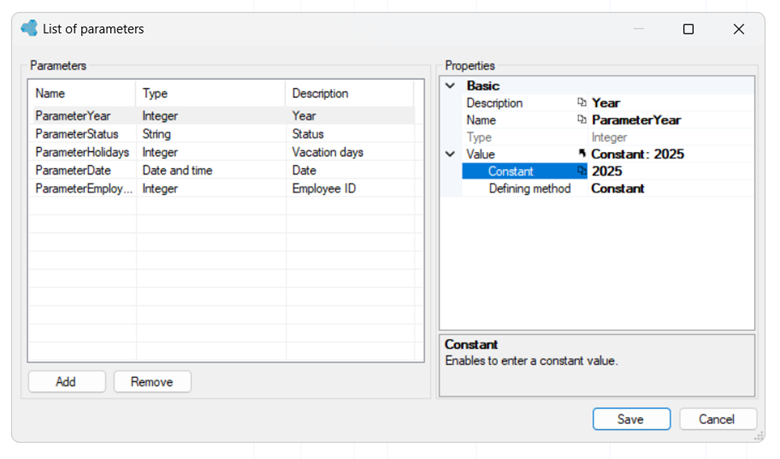Select the ParameterHolidays row

pos(224,152)
